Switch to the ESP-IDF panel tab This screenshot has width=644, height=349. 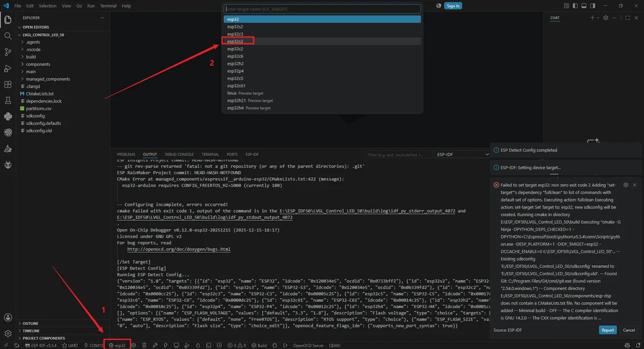252,154
